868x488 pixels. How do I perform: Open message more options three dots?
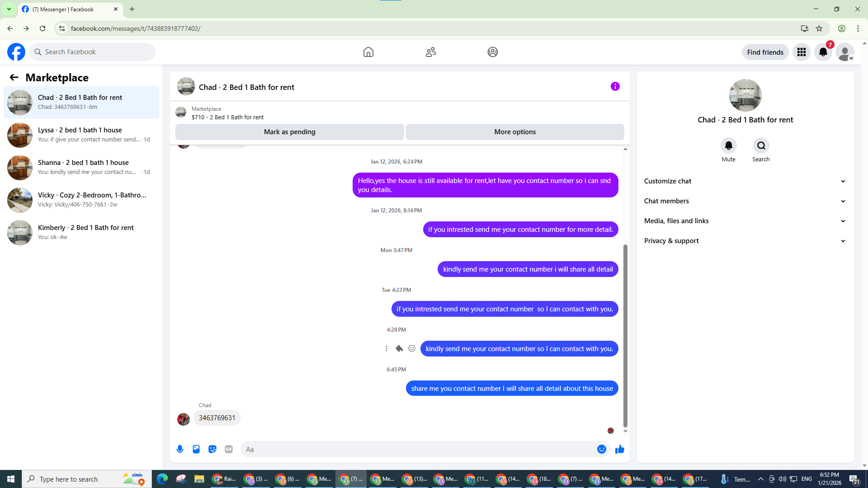(387, 348)
